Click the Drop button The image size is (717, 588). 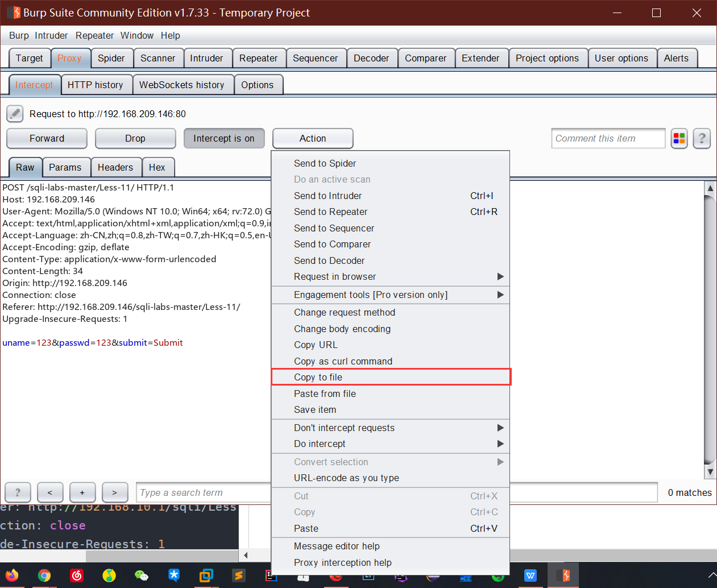pyautogui.click(x=135, y=138)
